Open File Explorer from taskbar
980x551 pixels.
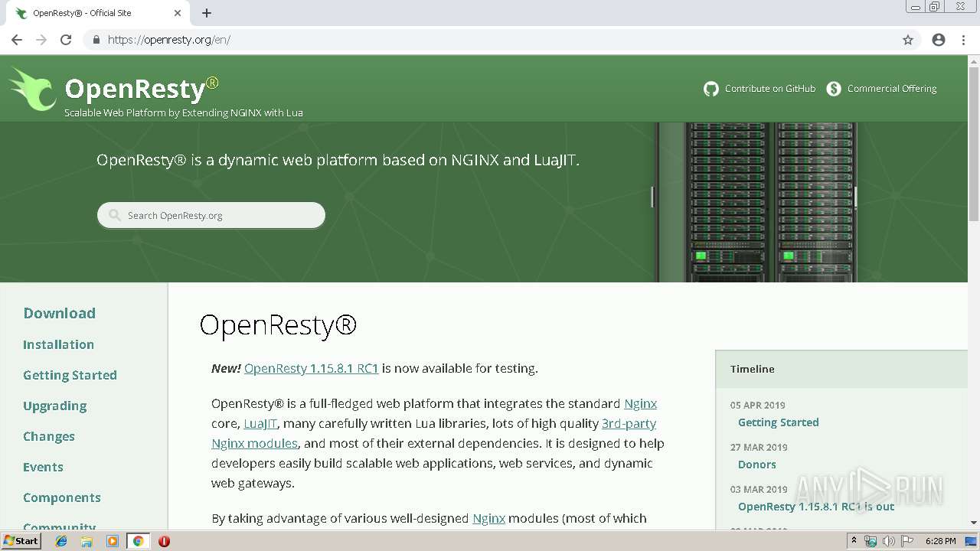point(87,541)
